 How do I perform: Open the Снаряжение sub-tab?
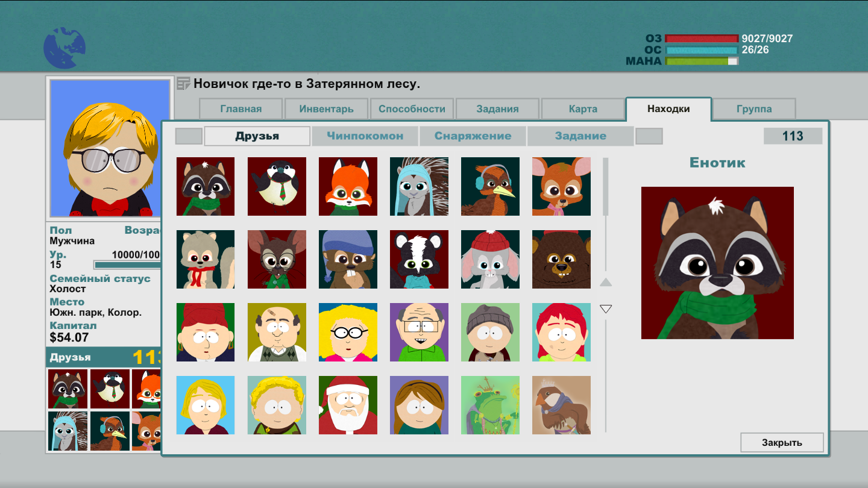pyautogui.click(x=473, y=136)
